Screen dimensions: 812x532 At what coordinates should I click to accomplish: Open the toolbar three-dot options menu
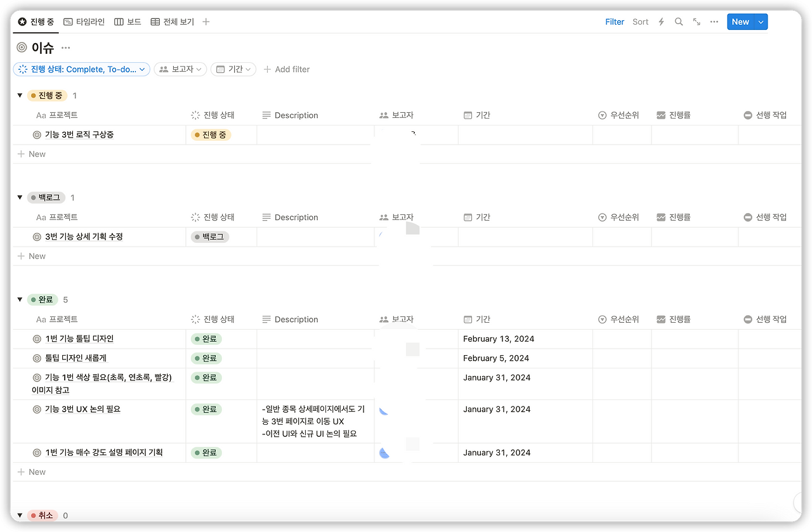click(x=714, y=22)
